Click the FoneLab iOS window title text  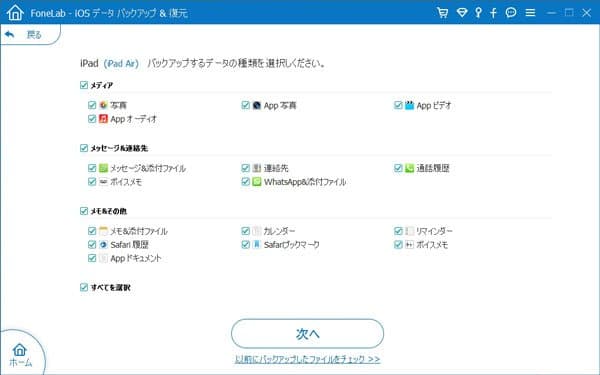click(109, 13)
